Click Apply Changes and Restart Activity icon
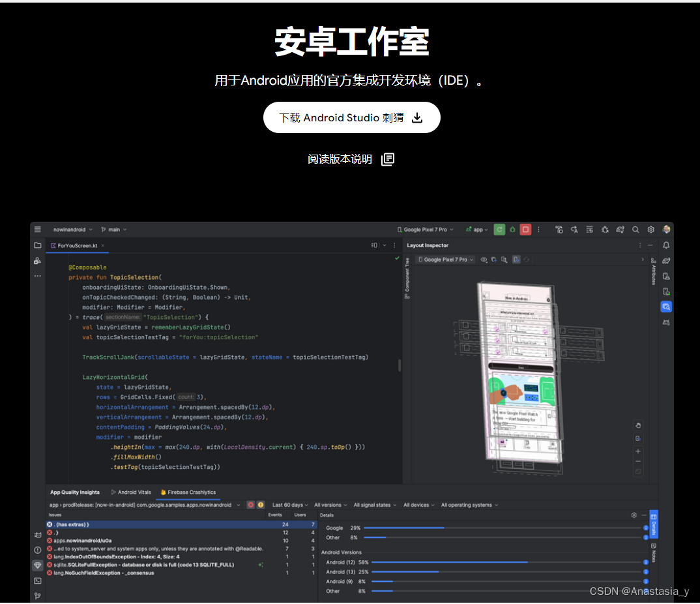Screen dimensions: 700x604 559,229
